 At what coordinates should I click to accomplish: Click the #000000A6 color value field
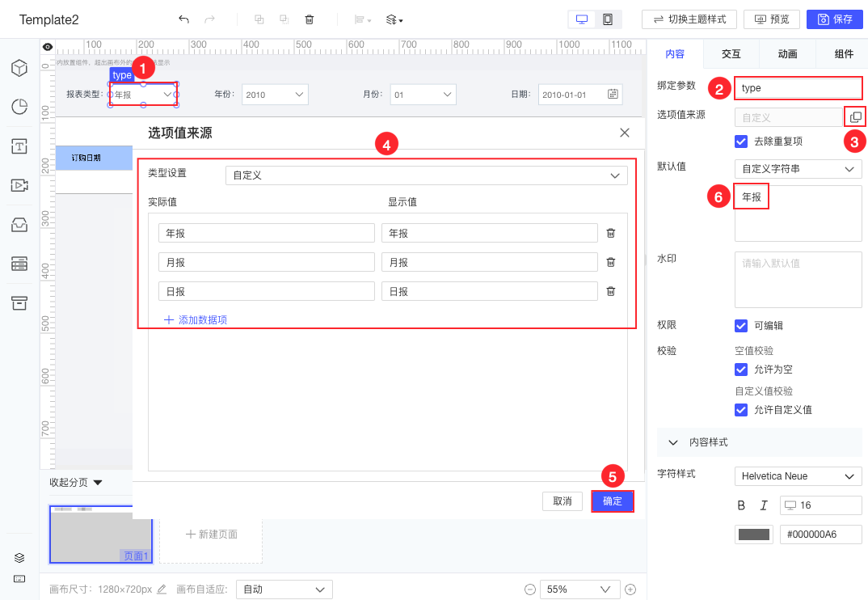[821, 534]
